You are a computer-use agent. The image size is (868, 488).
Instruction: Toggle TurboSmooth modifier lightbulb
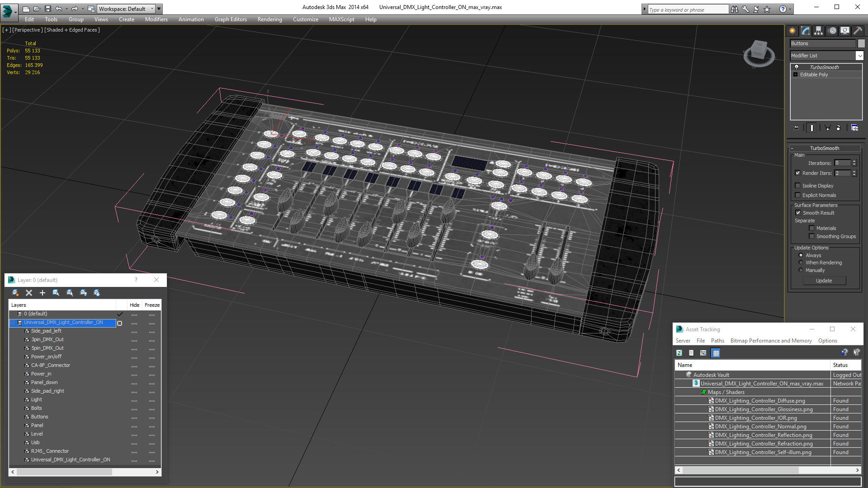click(x=797, y=67)
